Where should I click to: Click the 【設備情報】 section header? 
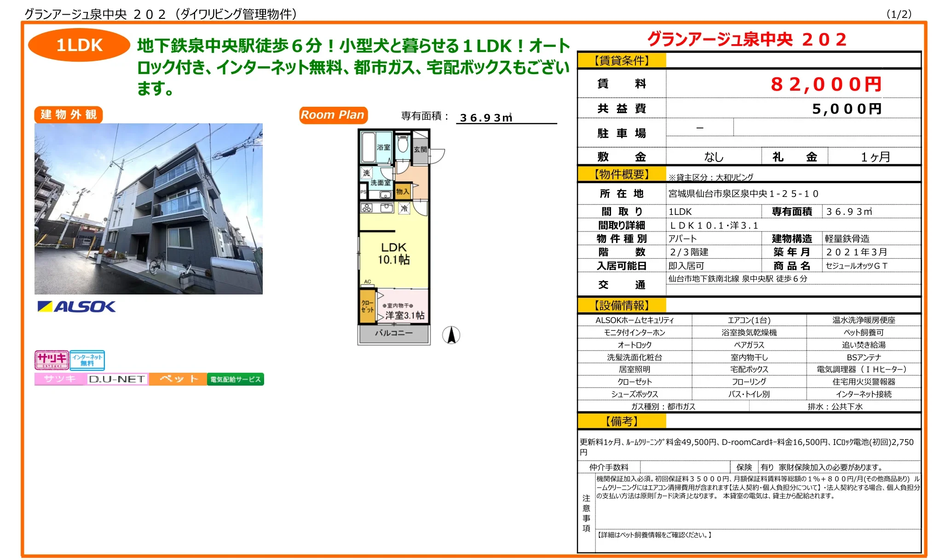[622, 306]
